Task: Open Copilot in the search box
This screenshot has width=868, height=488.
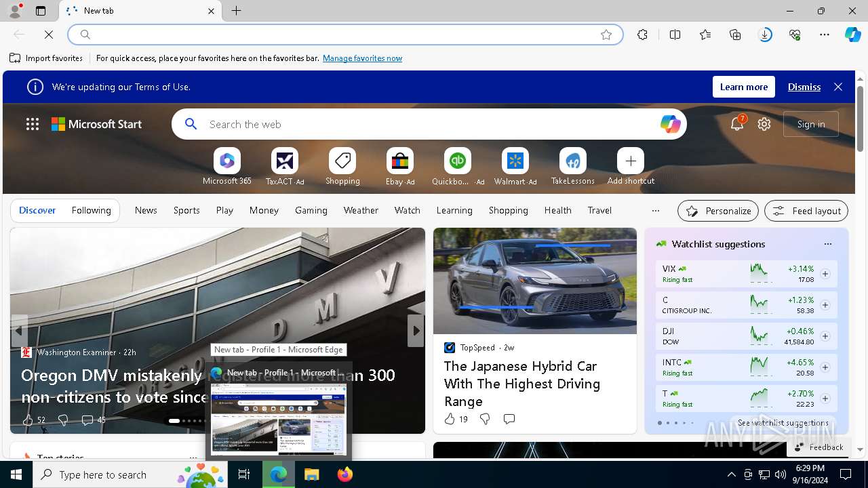Action: [670, 124]
